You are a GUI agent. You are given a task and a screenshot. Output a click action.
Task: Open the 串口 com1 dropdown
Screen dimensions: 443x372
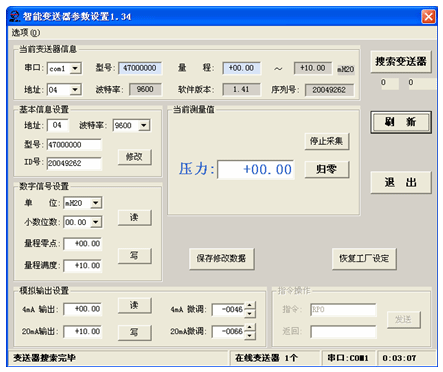tap(76, 68)
